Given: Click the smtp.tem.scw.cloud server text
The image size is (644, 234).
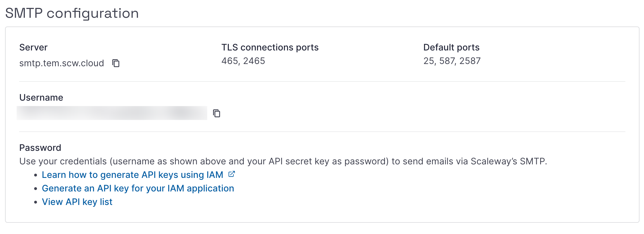Looking at the screenshot, I should [x=62, y=63].
